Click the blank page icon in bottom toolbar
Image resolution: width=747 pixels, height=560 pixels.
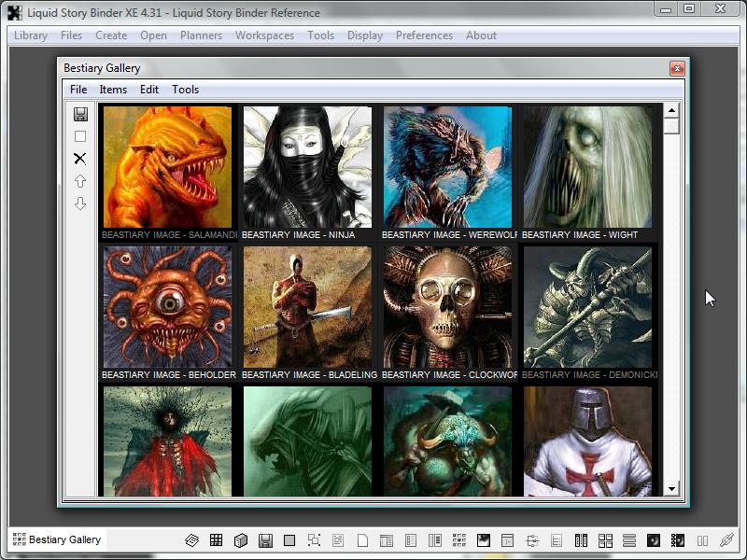[362, 540]
